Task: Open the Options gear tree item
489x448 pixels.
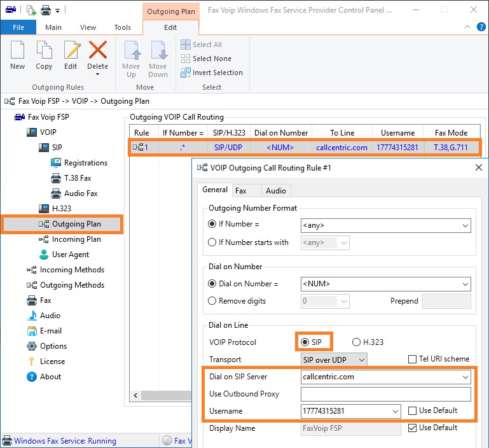Action: pyautogui.click(x=47, y=346)
